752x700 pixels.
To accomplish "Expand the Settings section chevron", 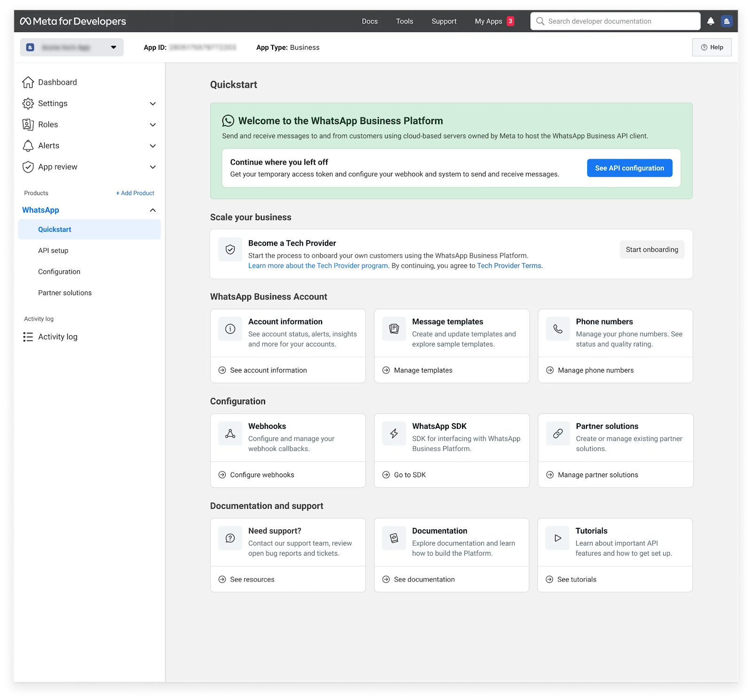I will [153, 103].
